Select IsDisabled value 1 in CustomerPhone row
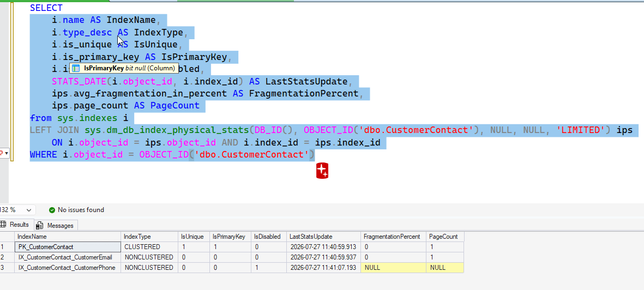Viewport: 644px width, 290px height. click(269, 268)
